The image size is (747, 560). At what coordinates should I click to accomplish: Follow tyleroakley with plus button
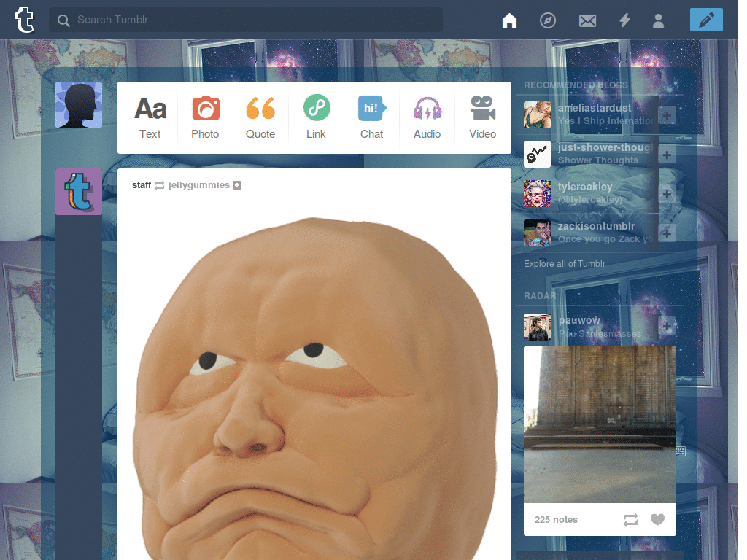[x=667, y=194]
